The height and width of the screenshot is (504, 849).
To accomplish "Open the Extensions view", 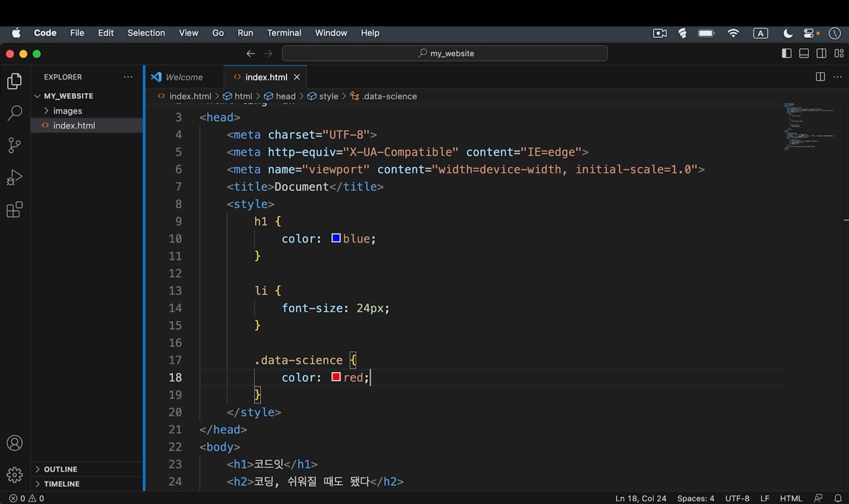I will 14,209.
